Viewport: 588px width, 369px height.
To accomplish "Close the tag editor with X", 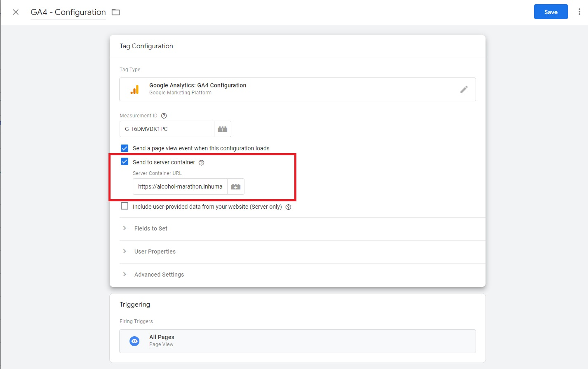I will (16, 12).
